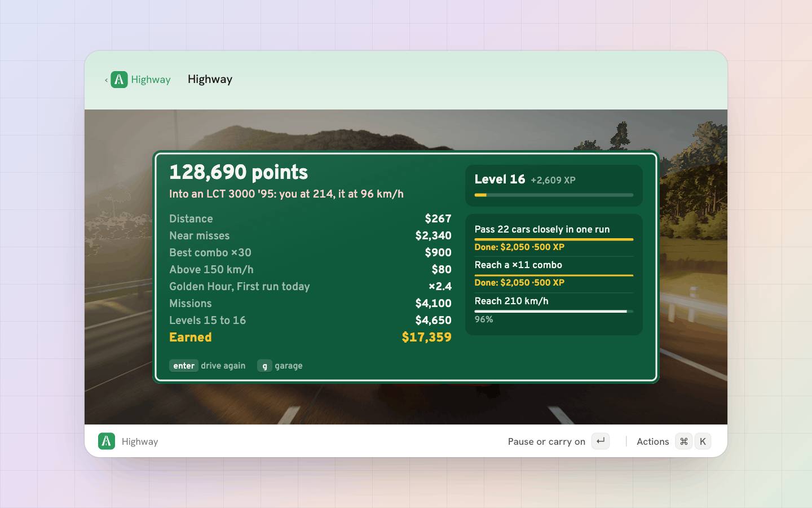Click the $2,340 near misses value
This screenshot has width=812, height=508.
[x=433, y=236]
